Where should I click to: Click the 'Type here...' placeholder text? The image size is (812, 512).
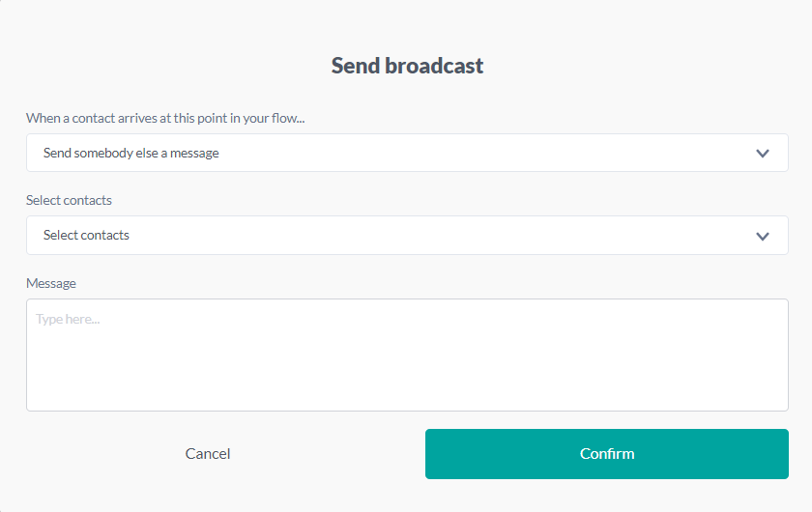pos(68,319)
